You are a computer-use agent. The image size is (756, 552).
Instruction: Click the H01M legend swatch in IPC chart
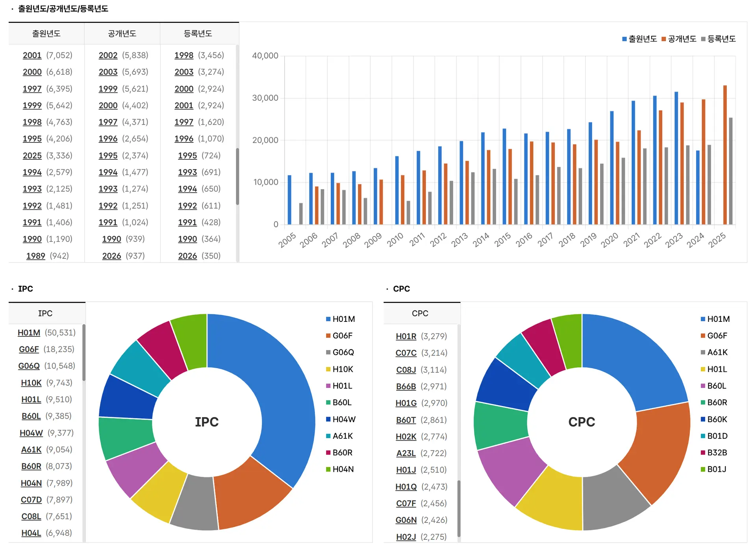328,319
